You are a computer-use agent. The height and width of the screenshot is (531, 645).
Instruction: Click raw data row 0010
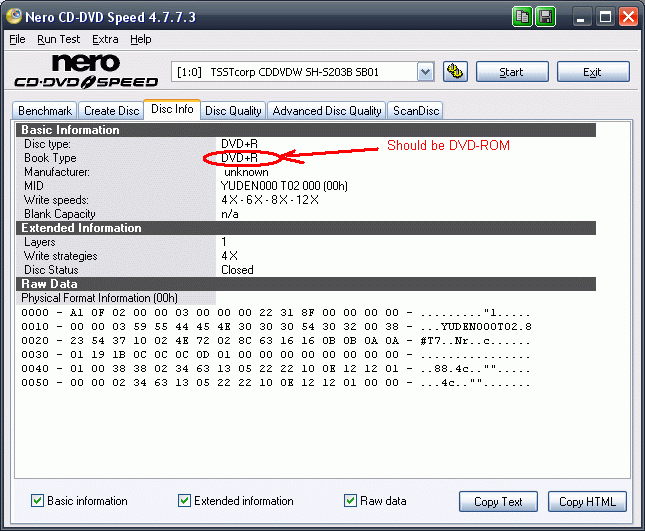(x=276, y=327)
